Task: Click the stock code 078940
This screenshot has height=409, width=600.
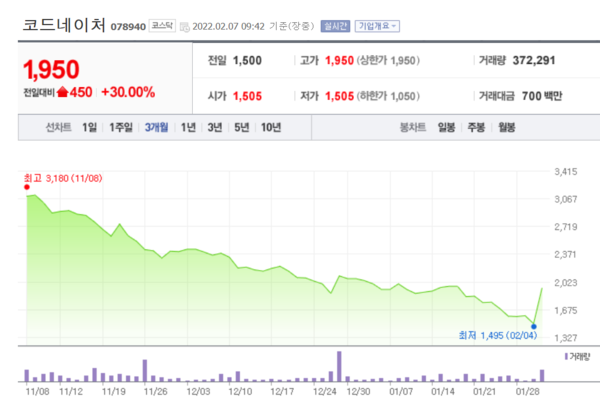Action: tap(128, 27)
